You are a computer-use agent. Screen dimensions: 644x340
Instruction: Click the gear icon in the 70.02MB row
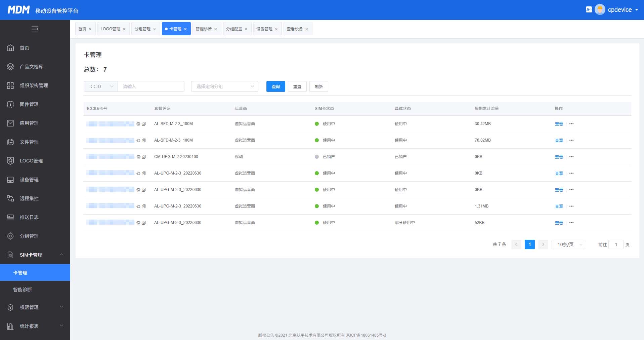pyautogui.click(x=138, y=141)
